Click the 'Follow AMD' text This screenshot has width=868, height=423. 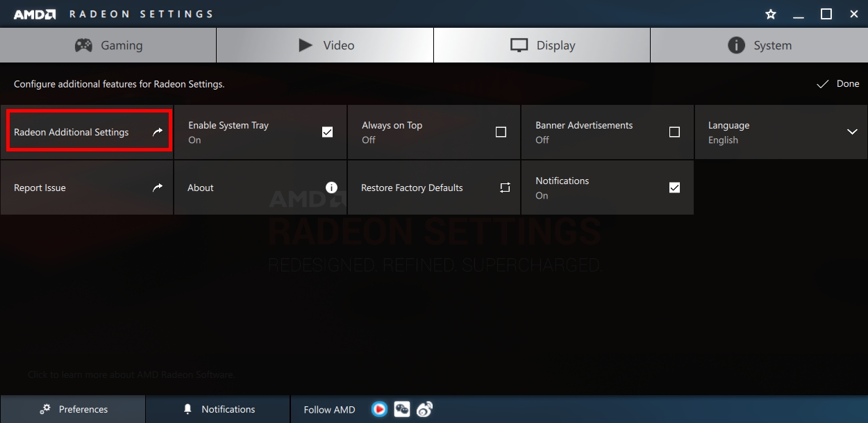point(329,409)
